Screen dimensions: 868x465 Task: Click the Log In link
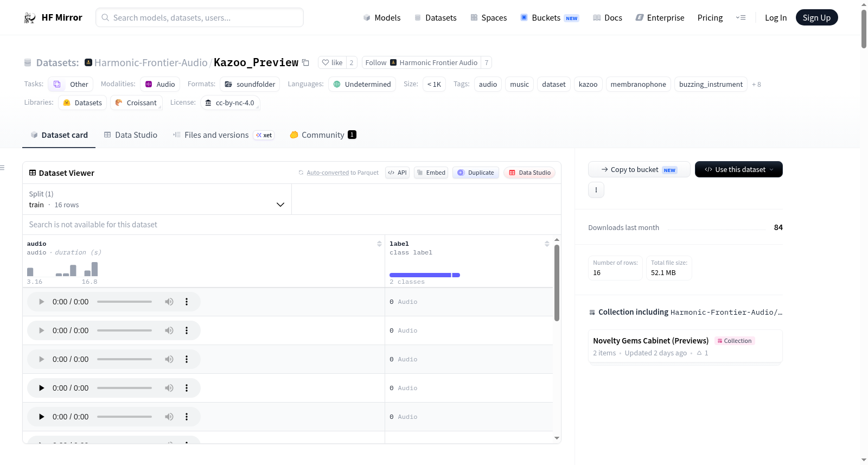coord(776,18)
